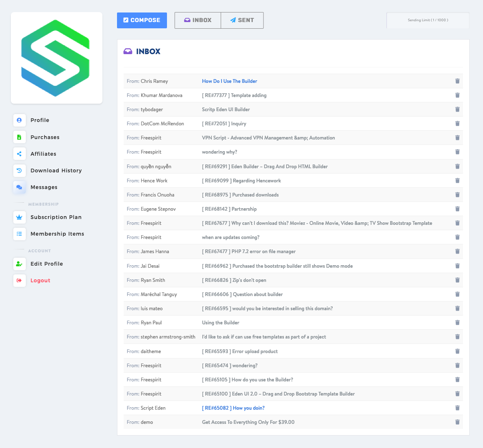Image resolution: width=483 pixels, height=448 pixels.
Task: Open Download History using the history icon
Action: [19, 170]
